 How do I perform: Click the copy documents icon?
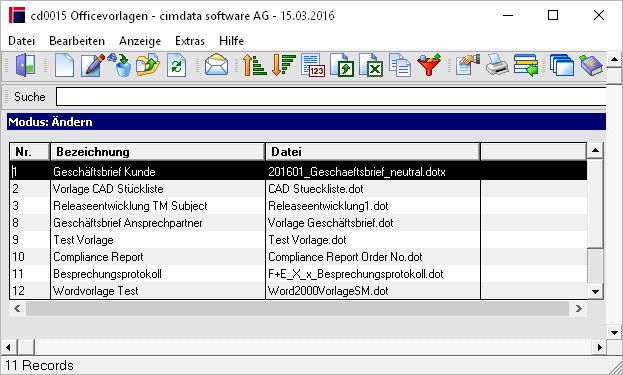[400, 65]
